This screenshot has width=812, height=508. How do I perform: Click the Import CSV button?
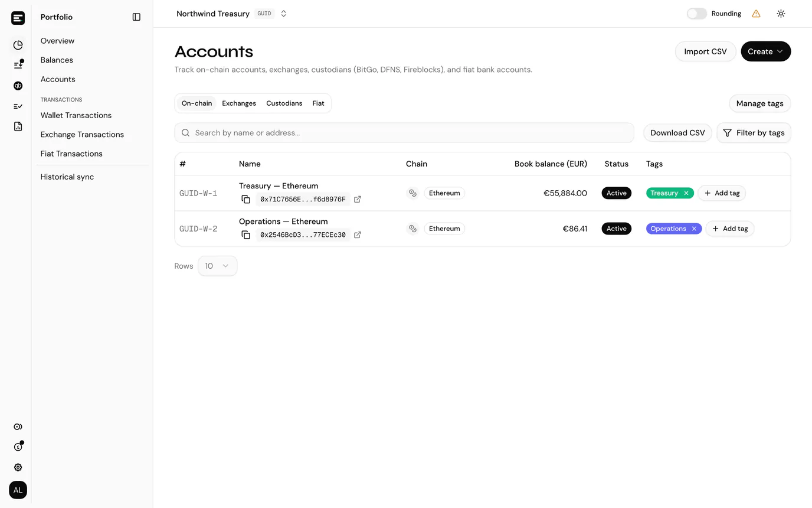point(706,51)
